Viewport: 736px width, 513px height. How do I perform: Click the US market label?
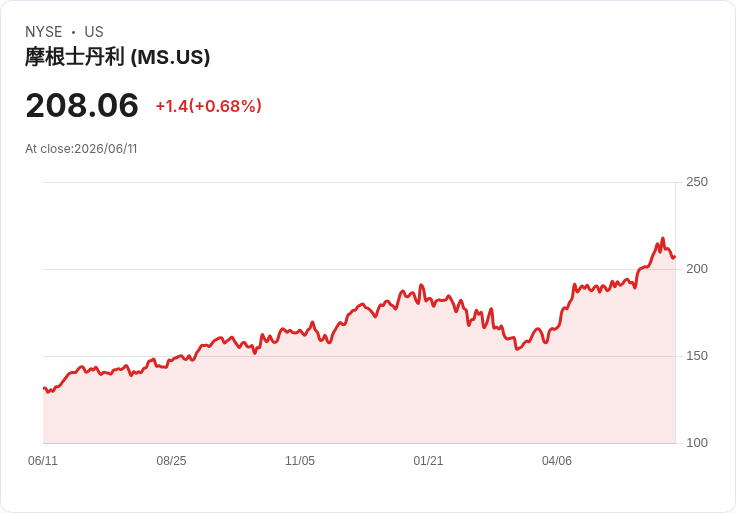[94, 32]
